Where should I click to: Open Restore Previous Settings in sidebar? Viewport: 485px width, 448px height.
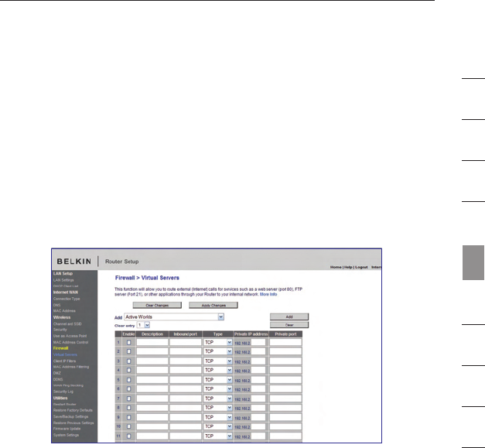[73, 422]
